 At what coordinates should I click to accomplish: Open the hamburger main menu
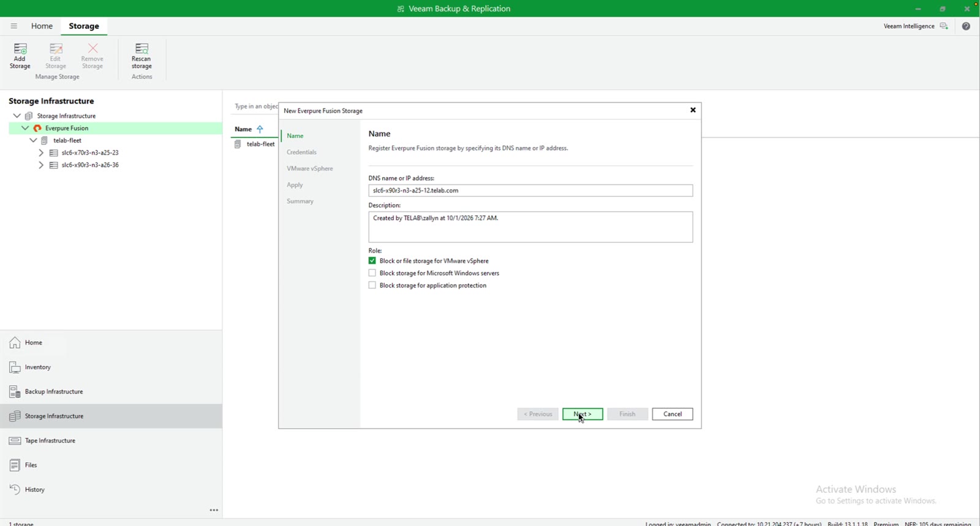click(13, 26)
